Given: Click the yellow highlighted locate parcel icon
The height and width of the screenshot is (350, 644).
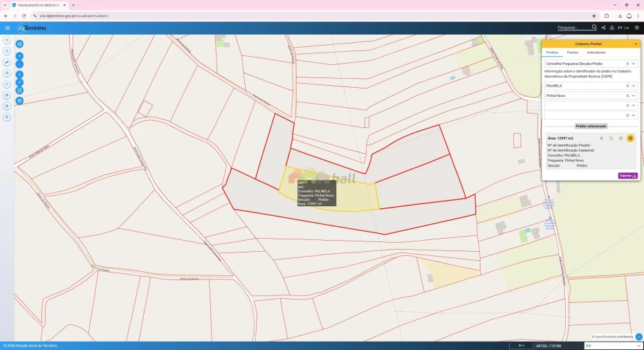Looking at the screenshot, I should pyautogui.click(x=630, y=138).
